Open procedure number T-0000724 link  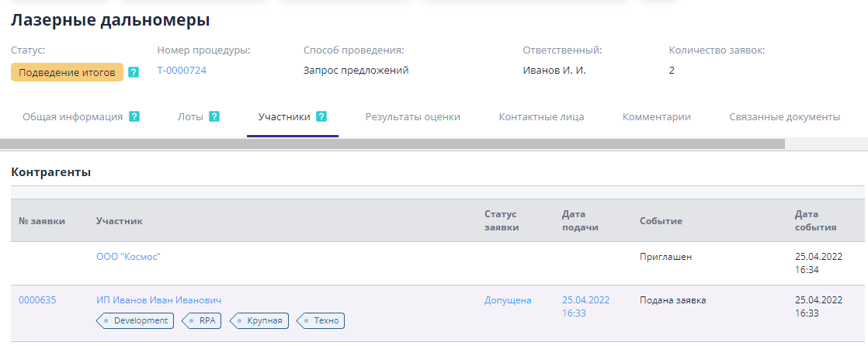182,71
